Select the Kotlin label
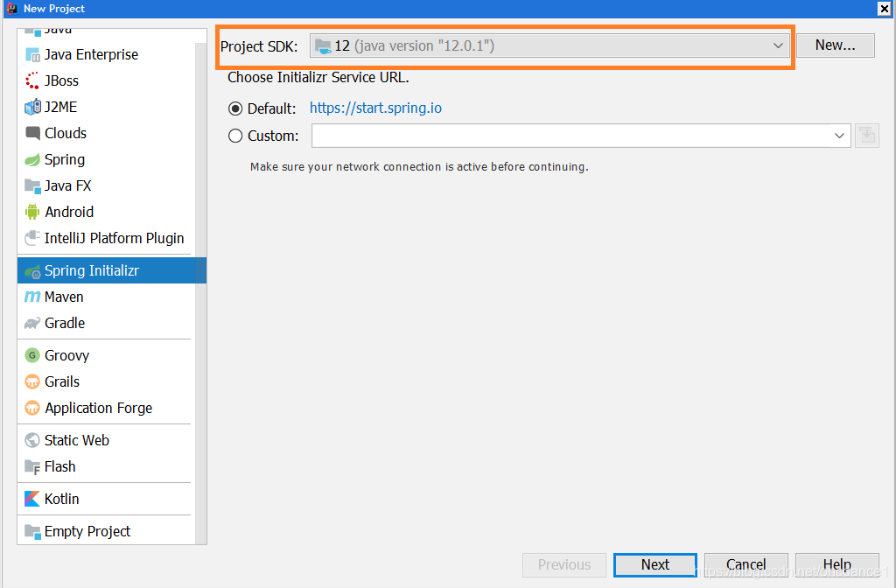Viewport: 896px width, 588px height. click(x=62, y=499)
